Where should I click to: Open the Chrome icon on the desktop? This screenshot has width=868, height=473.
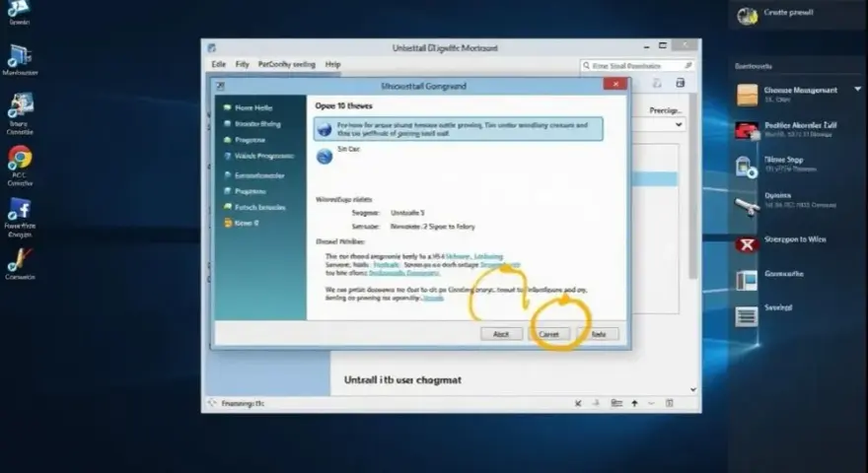pos(20,159)
